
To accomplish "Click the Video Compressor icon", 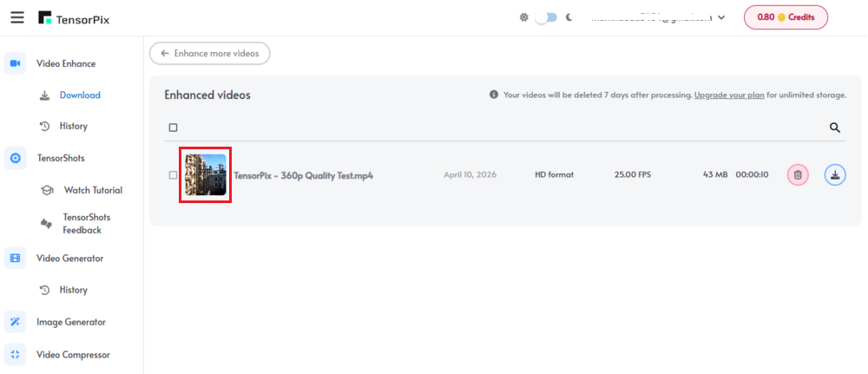I will (15, 354).
